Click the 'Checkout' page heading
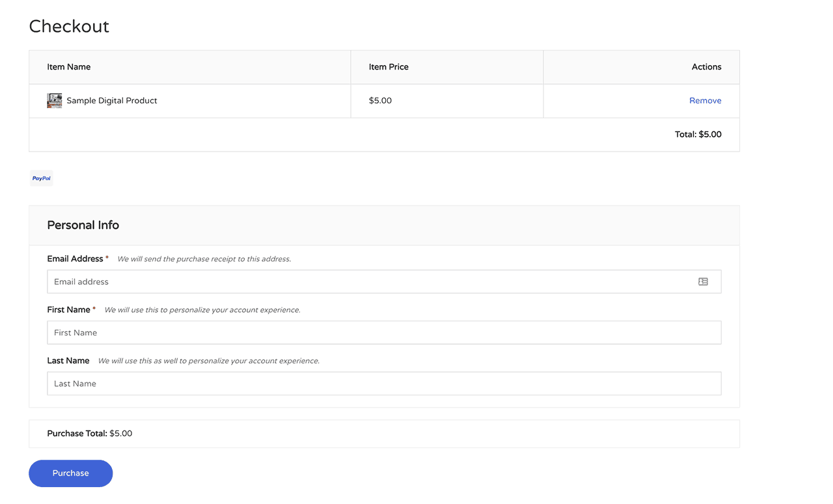833x504 pixels. (69, 26)
